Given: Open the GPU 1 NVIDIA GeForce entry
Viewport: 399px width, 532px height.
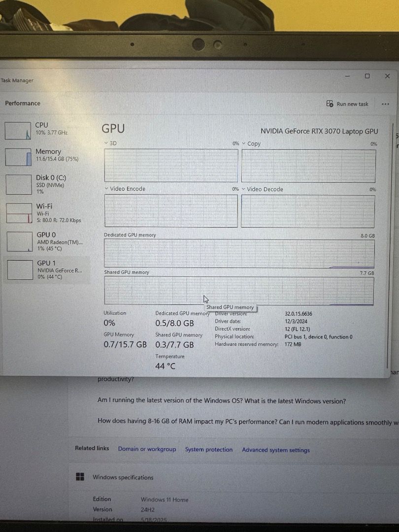Looking at the screenshot, I should tap(47, 270).
